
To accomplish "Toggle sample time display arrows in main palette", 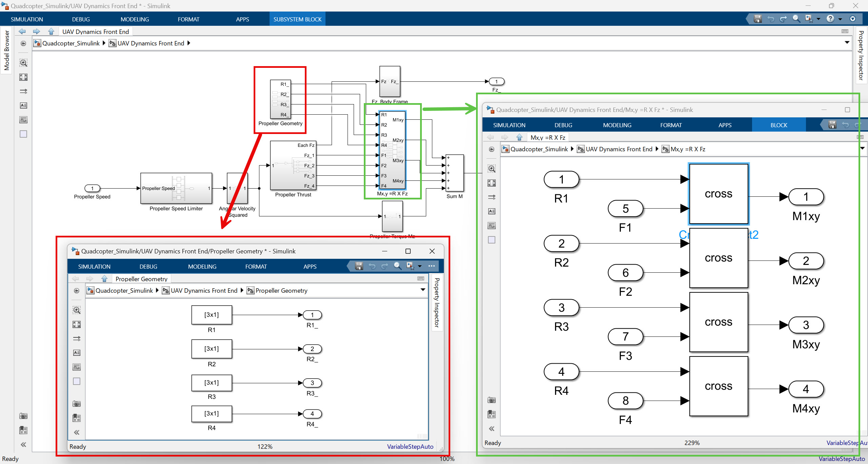I will [x=23, y=91].
